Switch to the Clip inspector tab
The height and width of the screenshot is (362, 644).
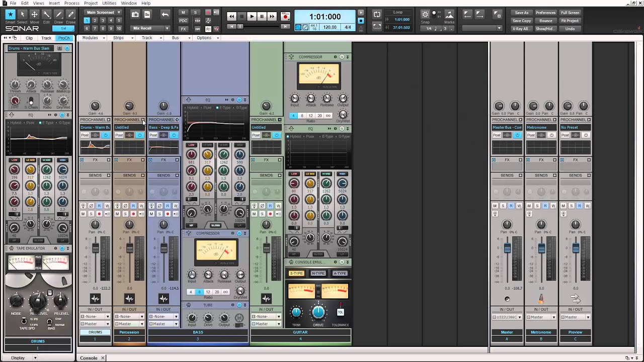pyautogui.click(x=29, y=38)
